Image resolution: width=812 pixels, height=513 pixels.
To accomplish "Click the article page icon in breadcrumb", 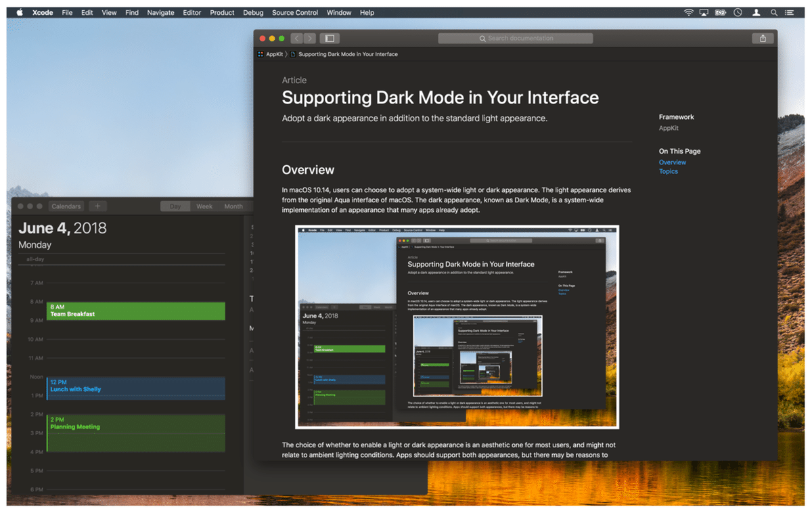I will tap(293, 54).
